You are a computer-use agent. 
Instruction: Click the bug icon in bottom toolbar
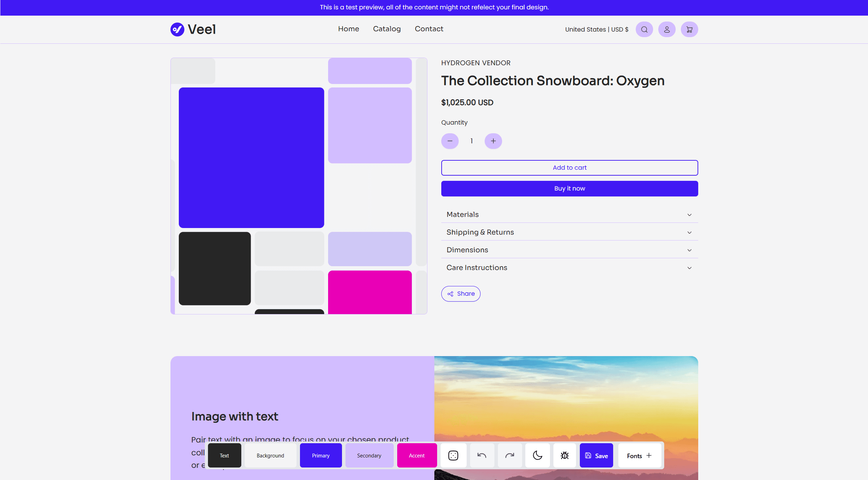[x=565, y=455]
